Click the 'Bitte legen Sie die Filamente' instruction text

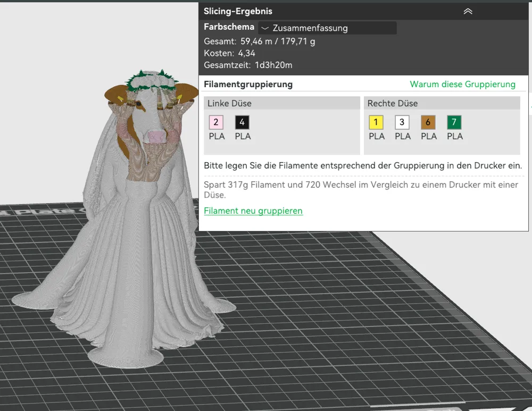(363, 165)
